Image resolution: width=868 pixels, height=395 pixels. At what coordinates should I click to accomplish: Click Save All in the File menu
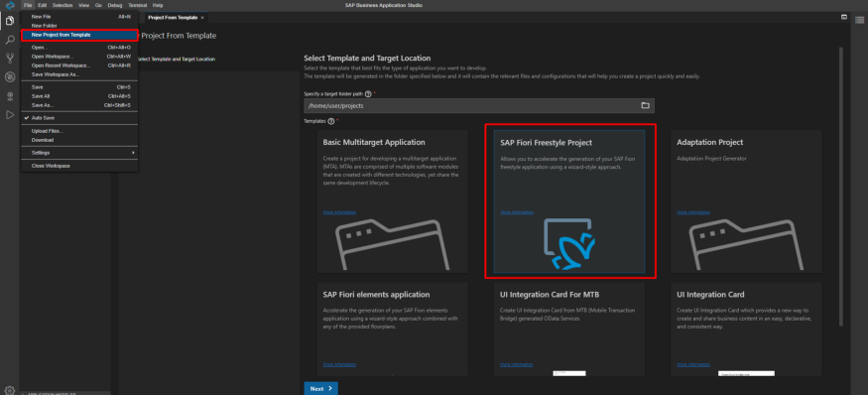click(79, 96)
